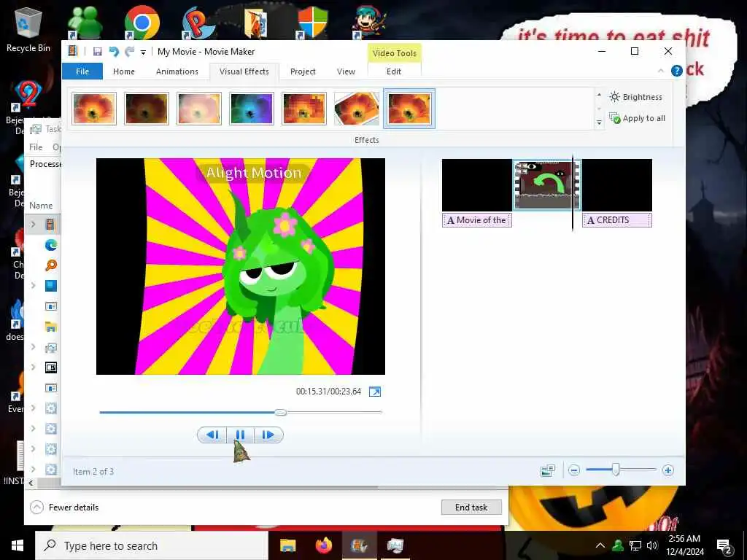This screenshot has height=560, width=747.
Task: Launch Firefox from the taskbar
Action: click(323, 545)
